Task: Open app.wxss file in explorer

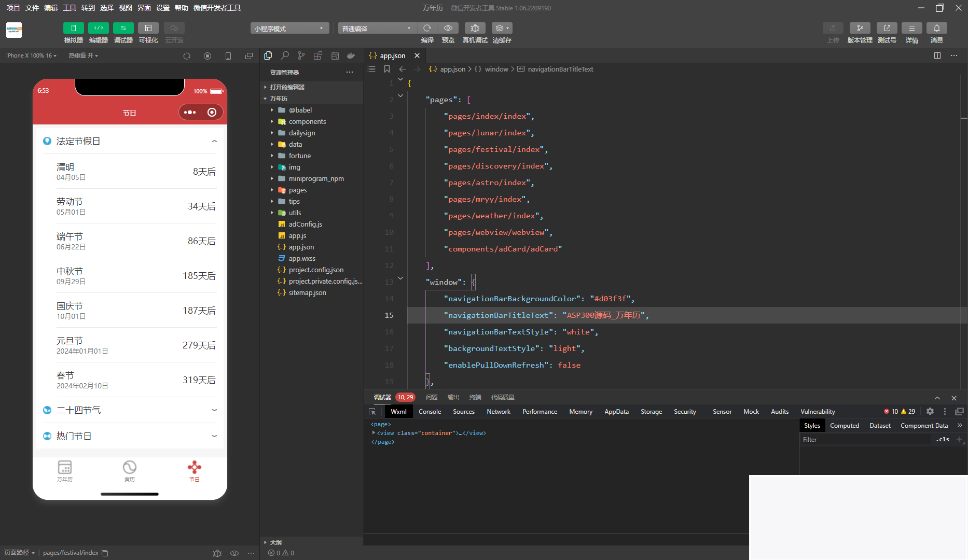Action: [302, 259]
